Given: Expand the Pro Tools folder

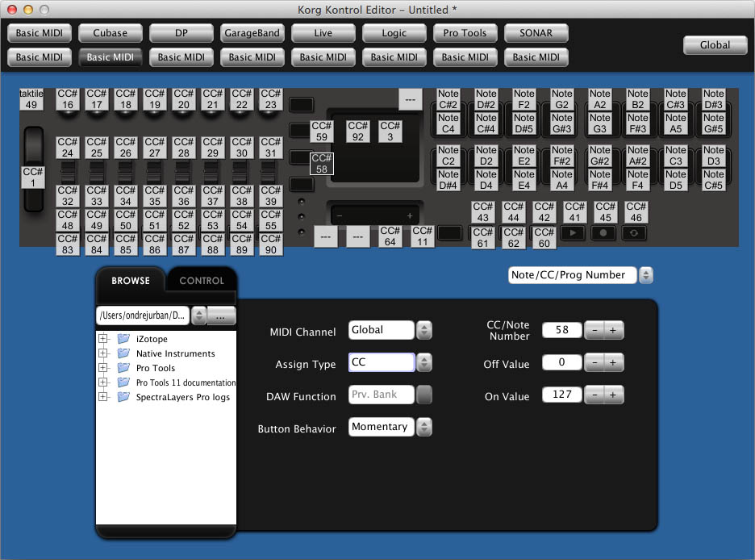Looking at the screenshot, I should (x=102, y=367).
